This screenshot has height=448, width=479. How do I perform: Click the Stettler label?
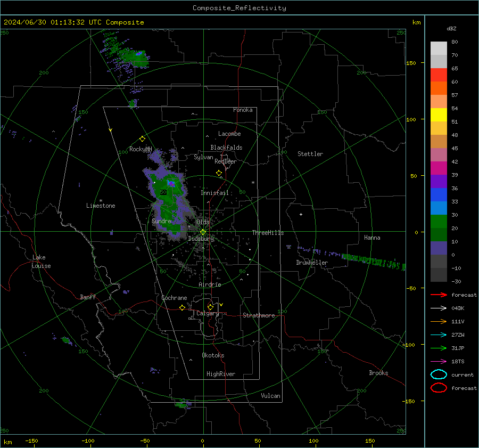click(x=310, y=154)
